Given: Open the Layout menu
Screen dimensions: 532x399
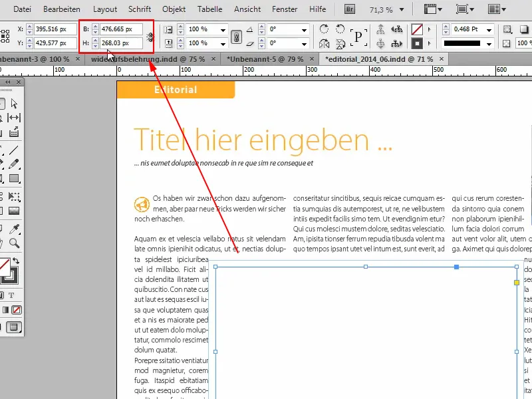Looking at the screenshot, I should coord(105,9).
